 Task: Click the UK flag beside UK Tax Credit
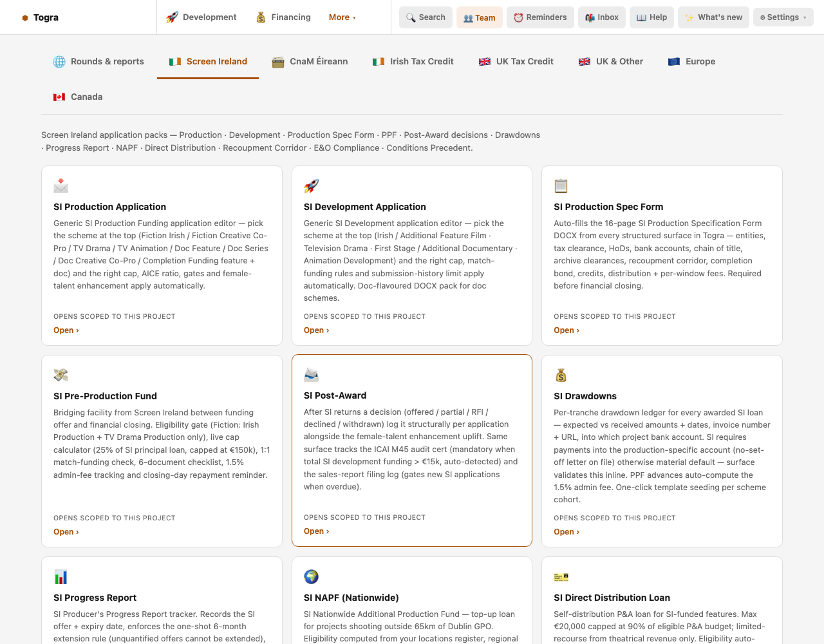485,62
